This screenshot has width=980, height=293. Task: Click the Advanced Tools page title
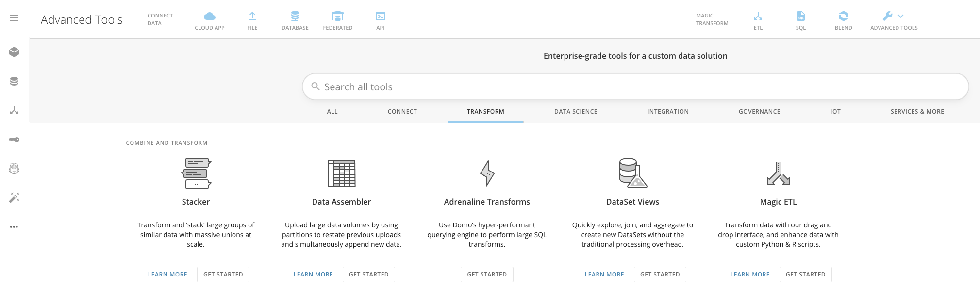click(82, 19)
